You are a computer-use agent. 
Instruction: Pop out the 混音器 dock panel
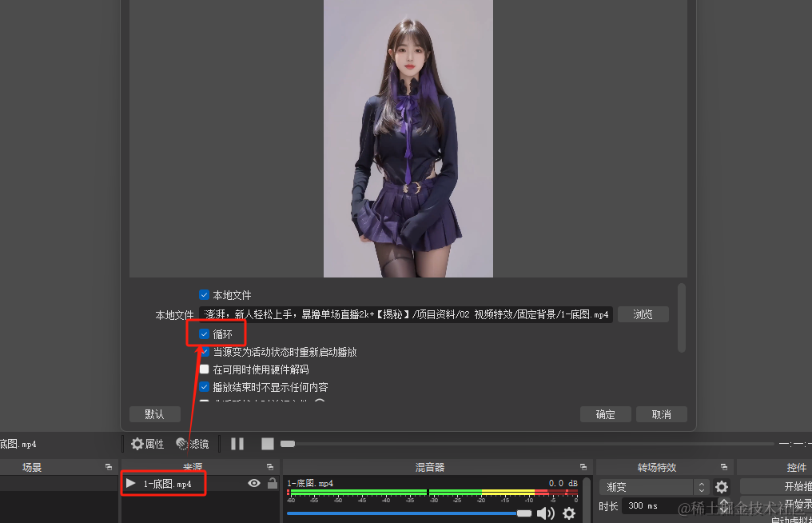(583, 467)
